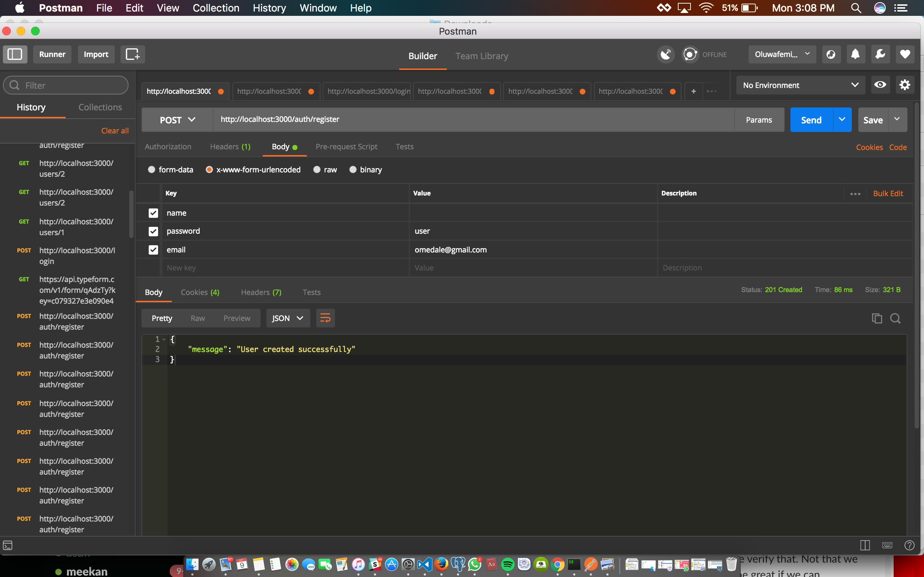Toggle the sidebar panel icon

point(15,54)
